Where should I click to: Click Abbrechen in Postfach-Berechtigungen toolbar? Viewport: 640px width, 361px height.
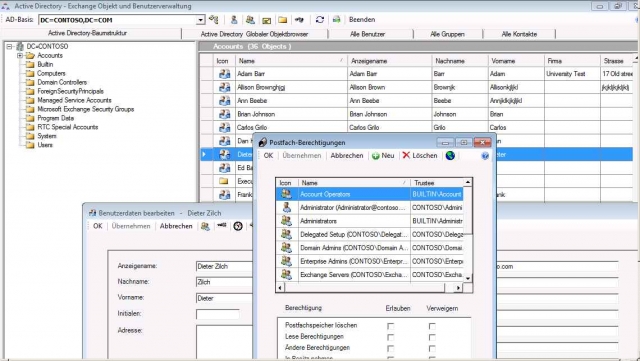(x=347, y=156)
